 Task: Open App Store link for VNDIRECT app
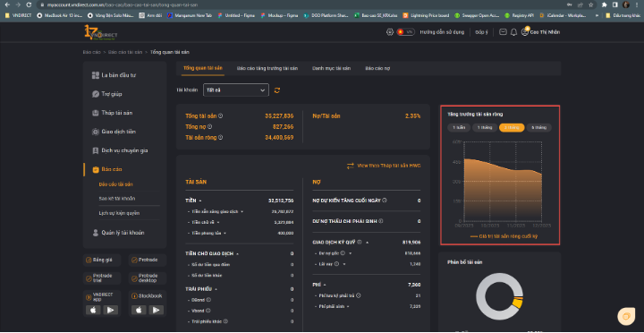coord(93,310)
